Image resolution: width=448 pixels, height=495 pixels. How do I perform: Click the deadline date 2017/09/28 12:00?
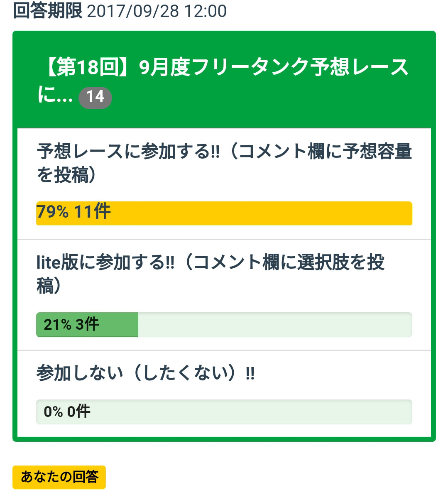[x=157, y=11]
